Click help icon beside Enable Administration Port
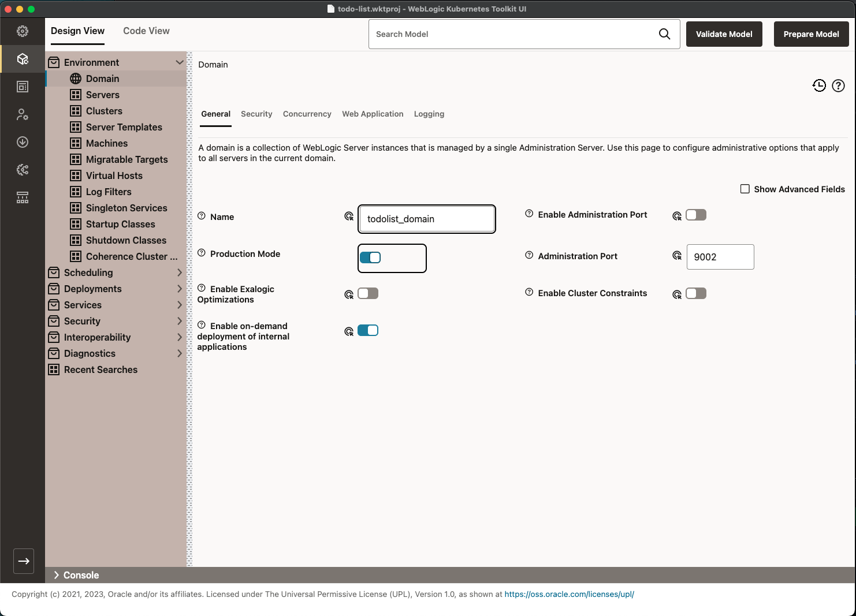This screenshot has height=616, width=856. pos(529,214)
